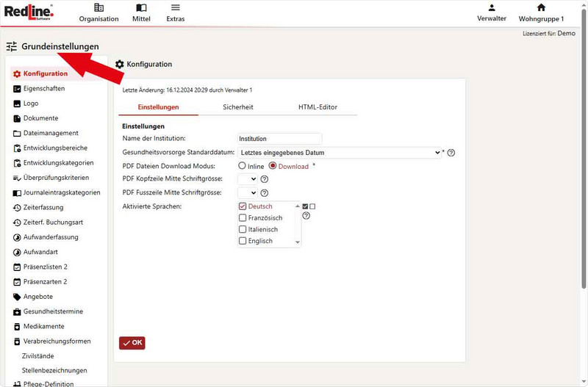
Task: Open Zeiterfassung in the sidebar
Action: point(44,207)
